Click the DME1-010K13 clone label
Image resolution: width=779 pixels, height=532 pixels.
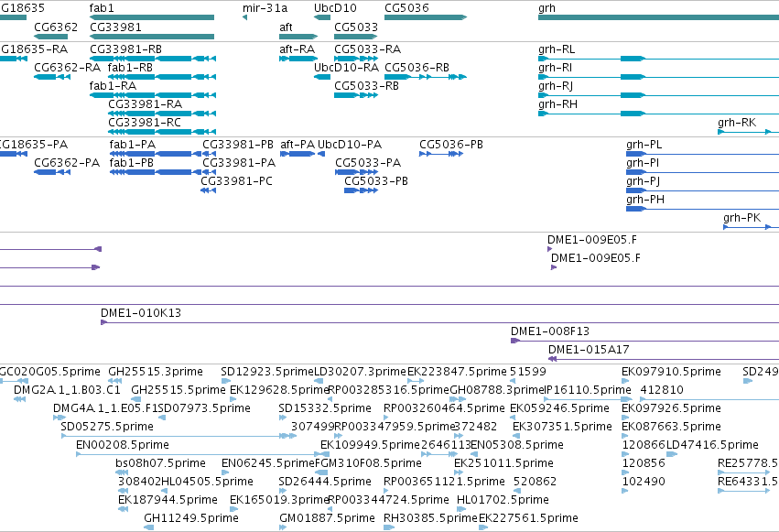tap(141, 313)
